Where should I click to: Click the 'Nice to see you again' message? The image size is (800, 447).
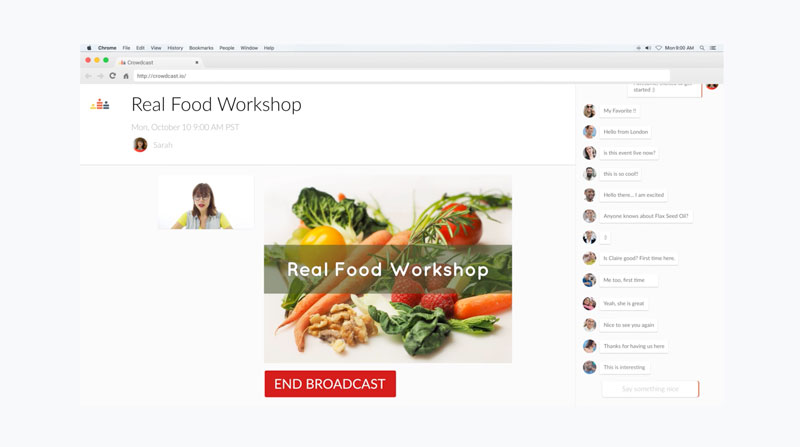click(629, 325)
